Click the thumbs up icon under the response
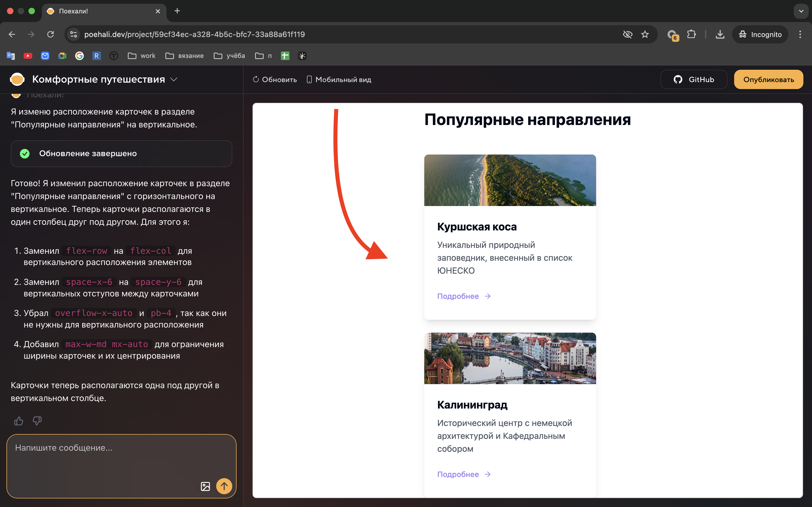 [x=19, y=421]
